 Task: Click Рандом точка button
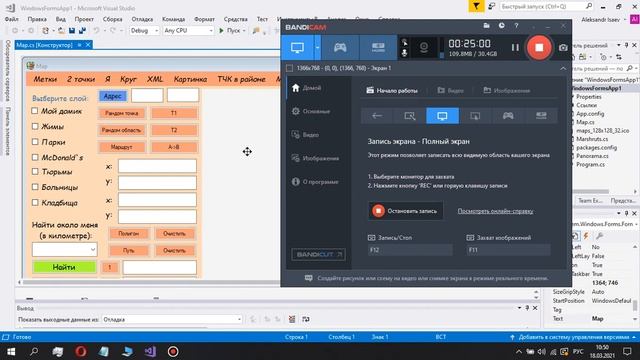122,113
